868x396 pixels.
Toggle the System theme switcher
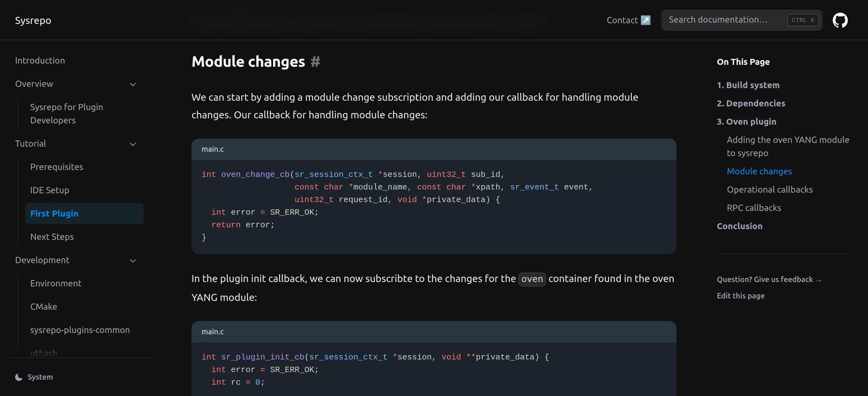40,377
